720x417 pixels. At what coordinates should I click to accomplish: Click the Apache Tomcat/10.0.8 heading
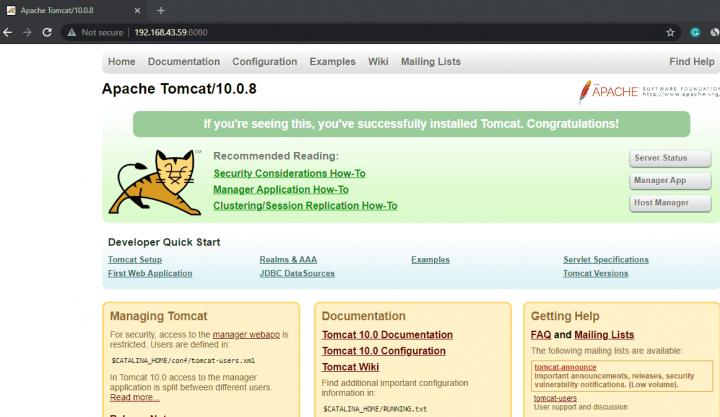pos(179,89)
